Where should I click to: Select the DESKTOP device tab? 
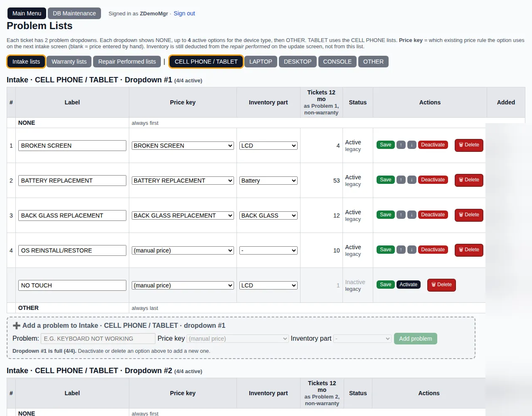pos(298,62)
